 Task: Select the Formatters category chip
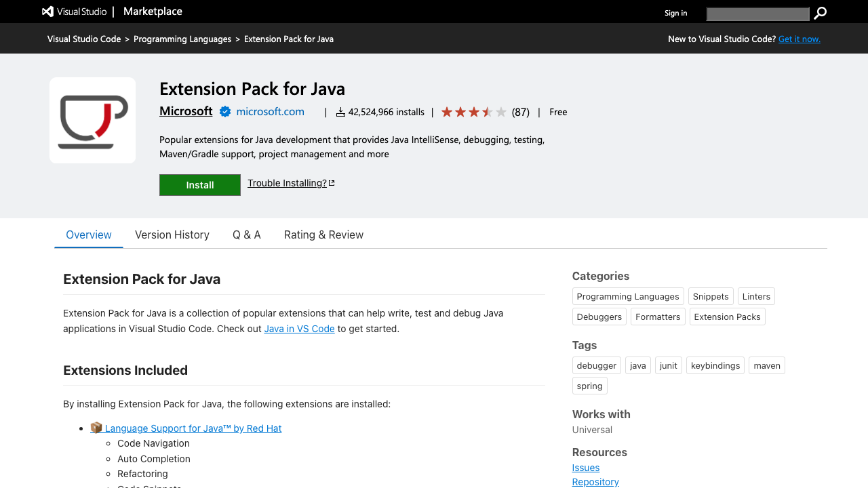pyautogui.click(x=658, y=317)
